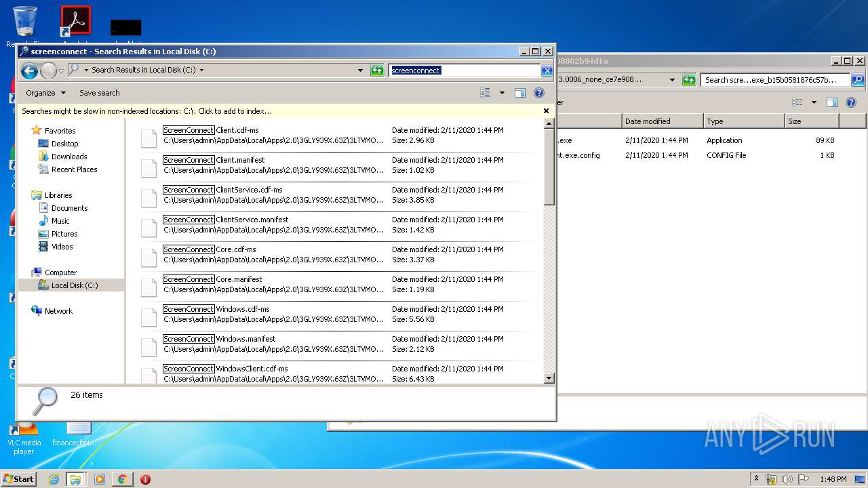The height and width of the screenshot is (488, 868).
Task: Open the red Opera icon in taskbar
Action: (x=145, y=479)
